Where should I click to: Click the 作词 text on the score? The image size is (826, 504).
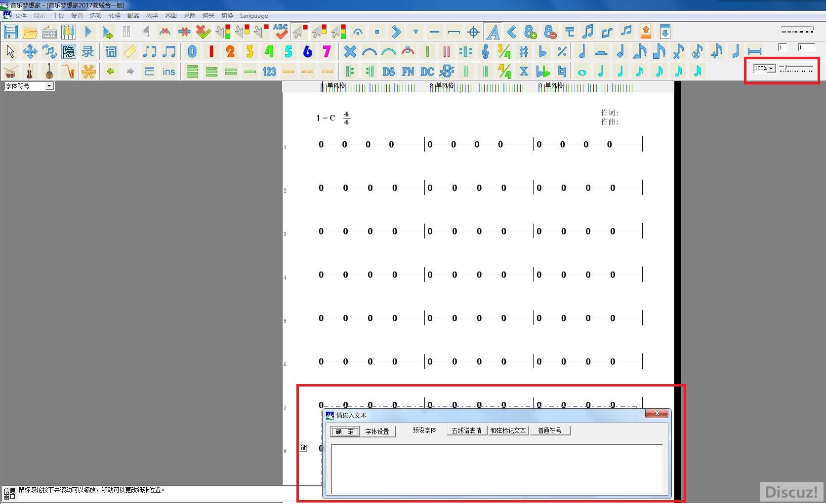click(609, 113)
